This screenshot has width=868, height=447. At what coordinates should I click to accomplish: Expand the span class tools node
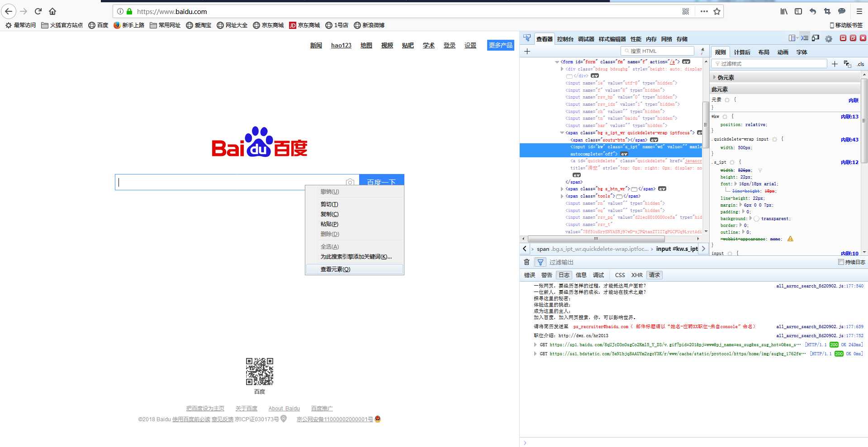[x=562, y=196]
